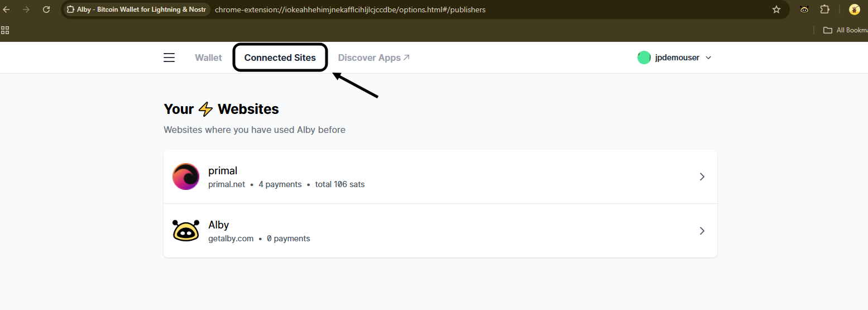Expand the jpdemouser account dropdown
868x310 pixels.
708,58
